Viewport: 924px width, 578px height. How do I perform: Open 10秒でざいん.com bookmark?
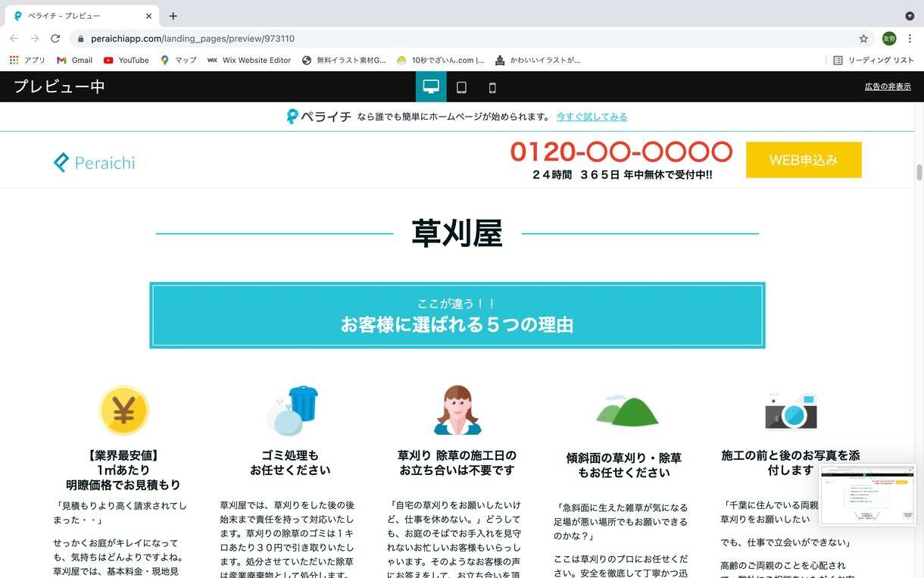(x=440, y=60)
